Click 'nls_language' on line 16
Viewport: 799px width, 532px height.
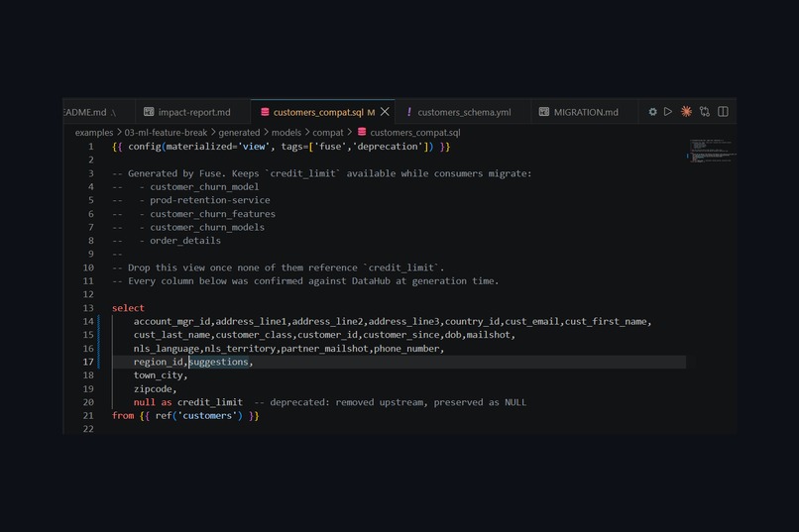click(x=167, y=349)
